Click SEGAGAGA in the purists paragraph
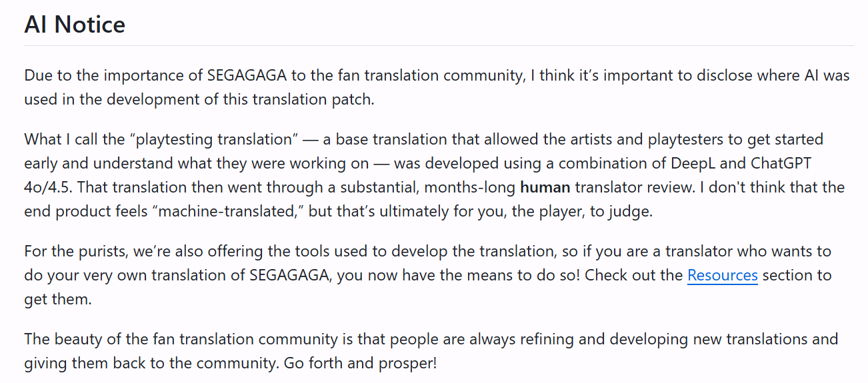Screen dimensions: 868x383 click(289, 275)
